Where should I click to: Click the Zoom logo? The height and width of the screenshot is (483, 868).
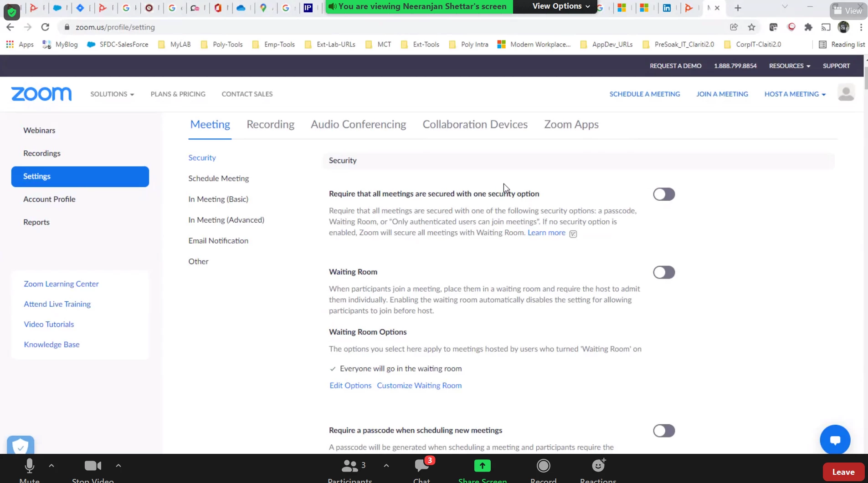(41, 94)
